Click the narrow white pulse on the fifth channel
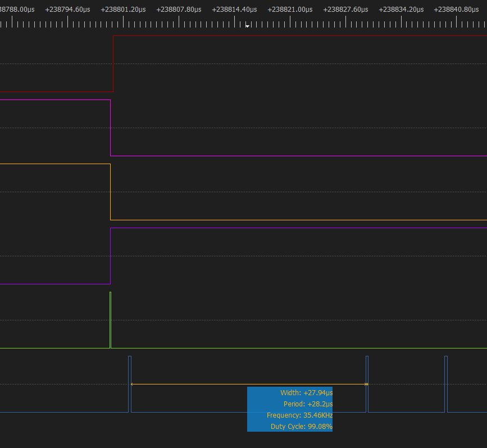Image resolution: width=487 pixels, height=448 pixels. point(110,319)
